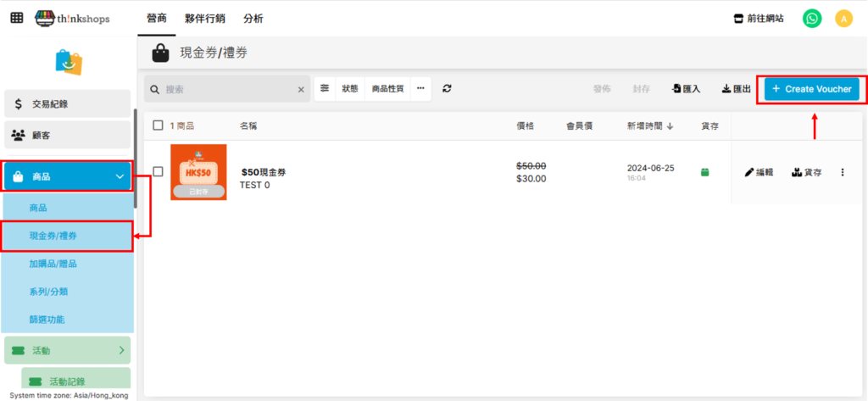Open the filter sliders icon
The image size is (868, 401).
[x=325, y=88]
